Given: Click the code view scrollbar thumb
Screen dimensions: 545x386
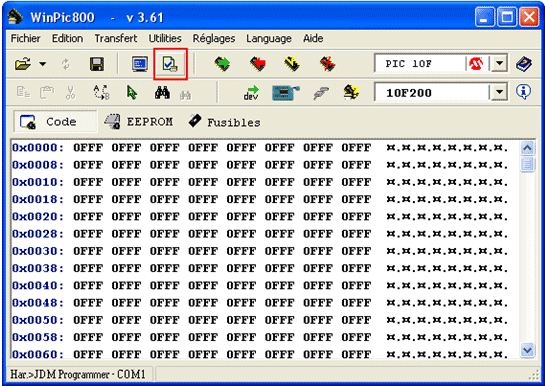Looking at the screenshot, I should [x=527, y=164].
